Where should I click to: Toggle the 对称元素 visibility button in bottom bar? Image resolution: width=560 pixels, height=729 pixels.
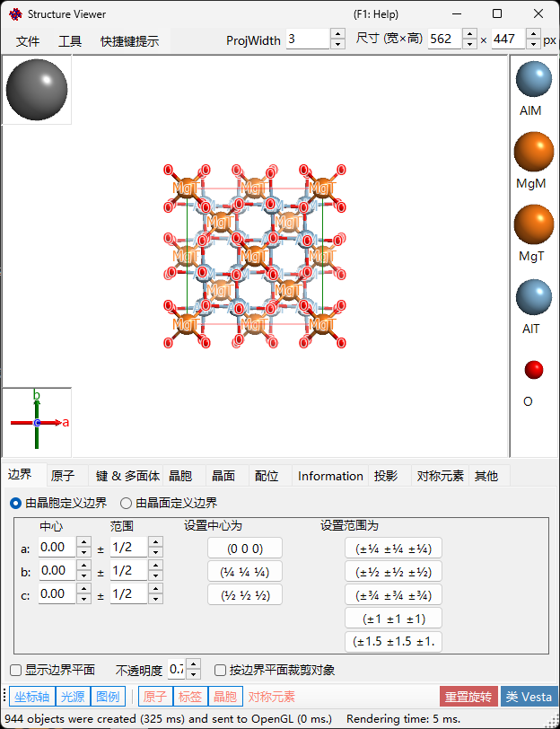pos(271,697)
